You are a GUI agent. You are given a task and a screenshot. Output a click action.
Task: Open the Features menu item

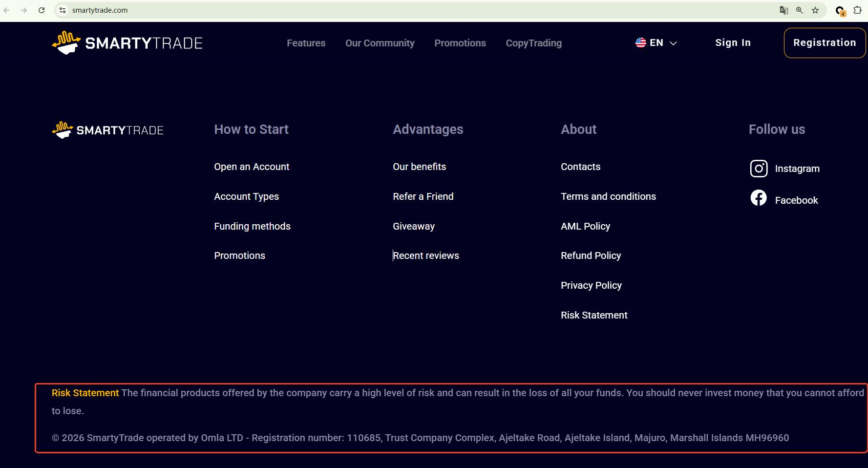click(306, 43)
